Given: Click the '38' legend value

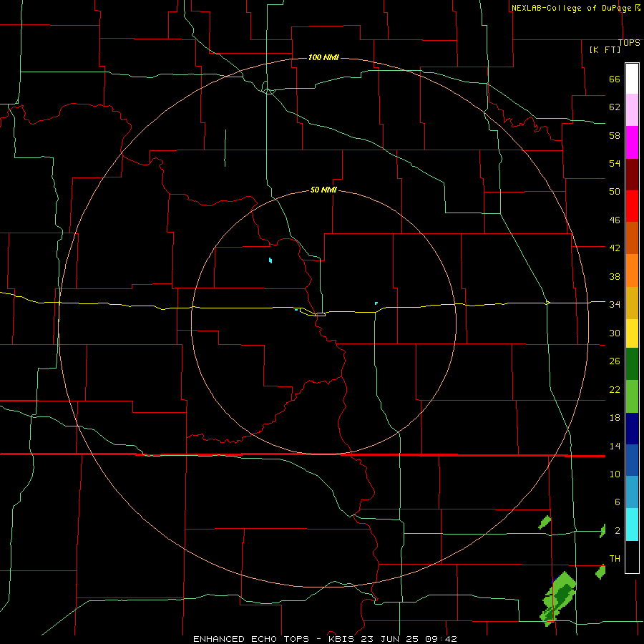Looking at the screenshot, I should click(615, 276).
